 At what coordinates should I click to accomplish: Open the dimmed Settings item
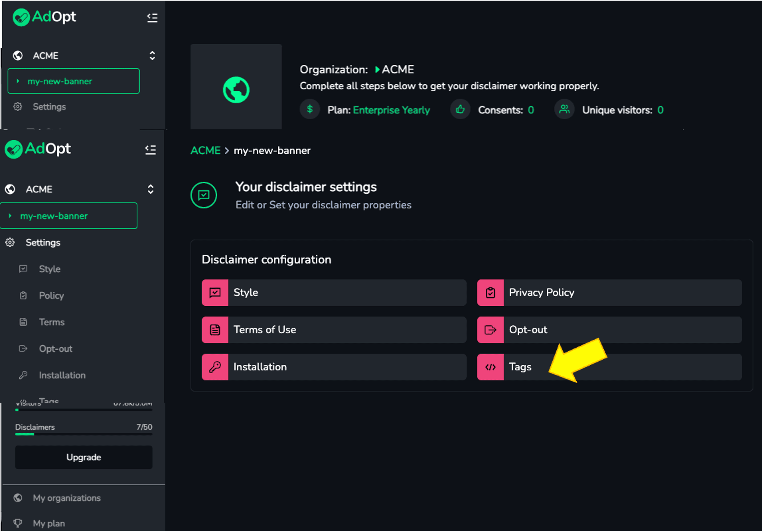click(x=50, y=107)
